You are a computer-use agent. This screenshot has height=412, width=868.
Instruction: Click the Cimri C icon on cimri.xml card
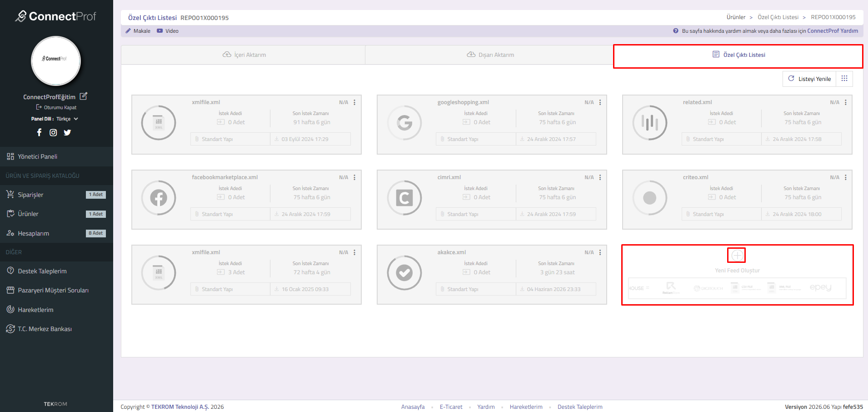[x=404, y=198]
